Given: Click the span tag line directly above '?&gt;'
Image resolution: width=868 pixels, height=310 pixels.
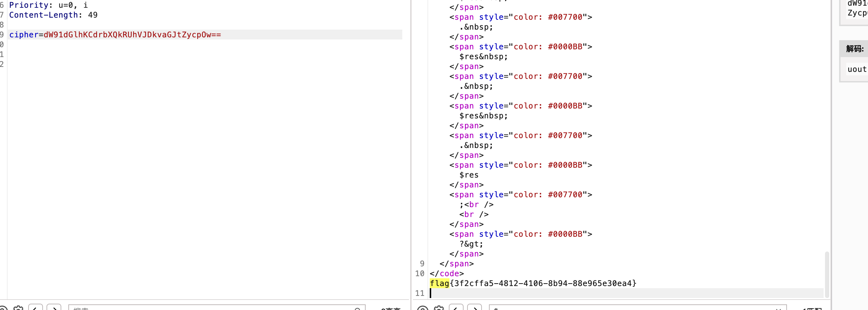Looking at the screenshot, I should click(521, 234).
